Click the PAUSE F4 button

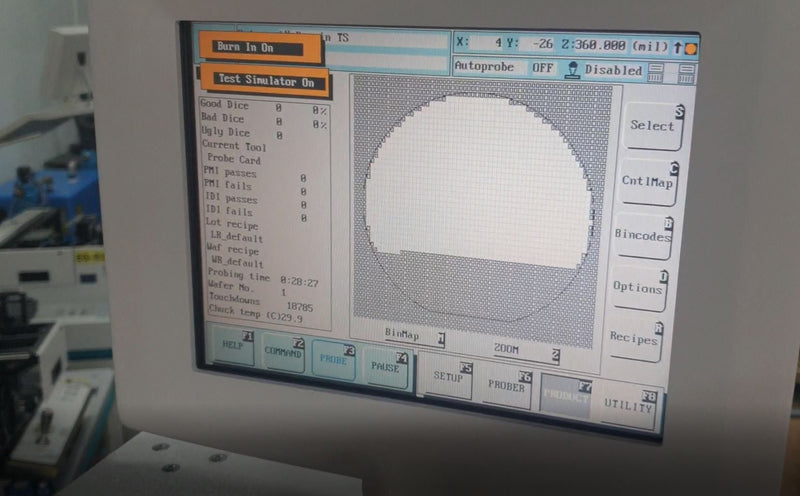pyautogui.click(x=386, y=367)
